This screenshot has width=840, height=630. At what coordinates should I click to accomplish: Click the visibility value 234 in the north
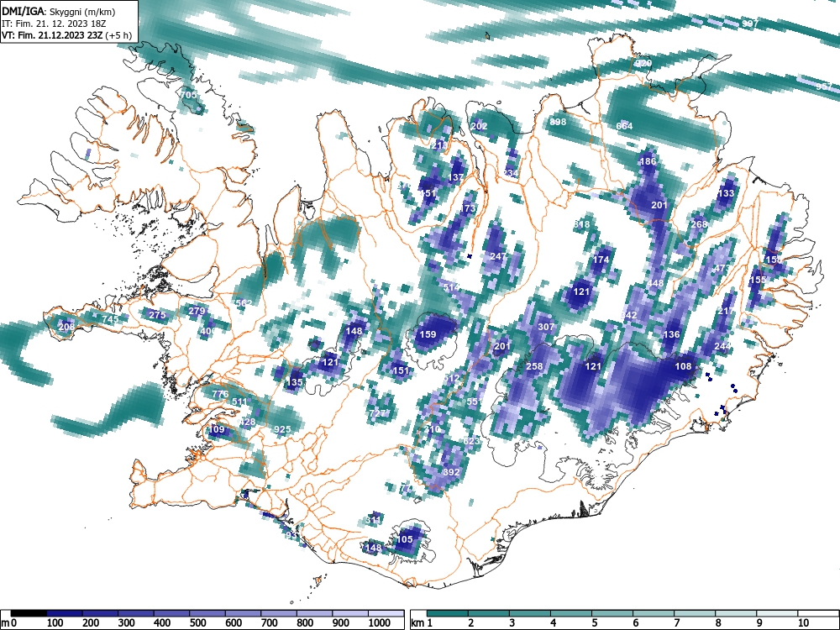click(x=510, y=173)
